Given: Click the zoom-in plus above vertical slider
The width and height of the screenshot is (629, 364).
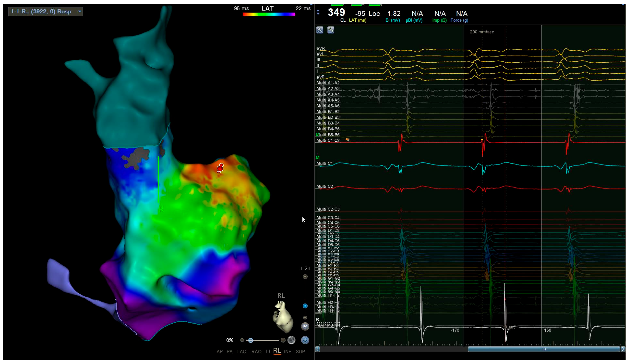Looking at the screenshot, I should [305, 277].
